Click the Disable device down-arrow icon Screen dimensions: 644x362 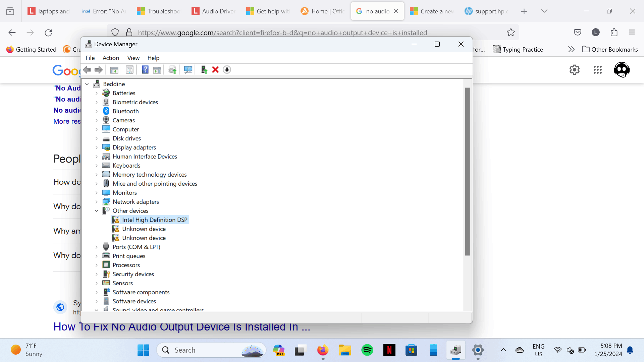pos(227,69)
